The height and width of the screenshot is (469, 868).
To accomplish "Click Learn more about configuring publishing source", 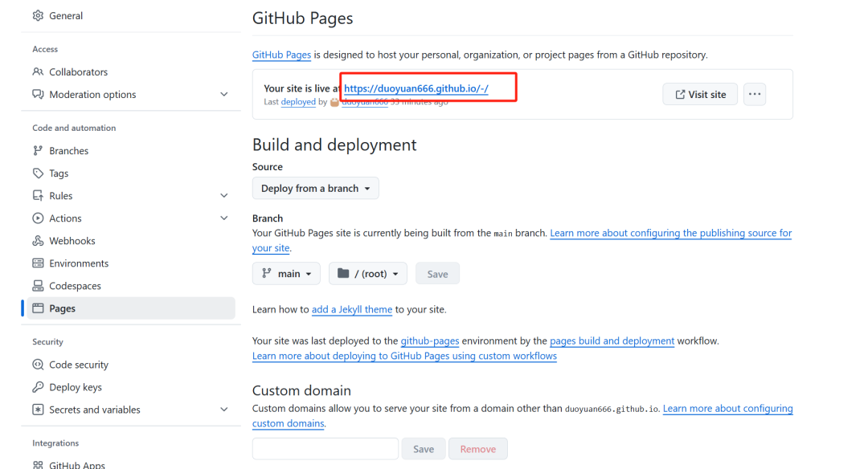I will 671,233.
